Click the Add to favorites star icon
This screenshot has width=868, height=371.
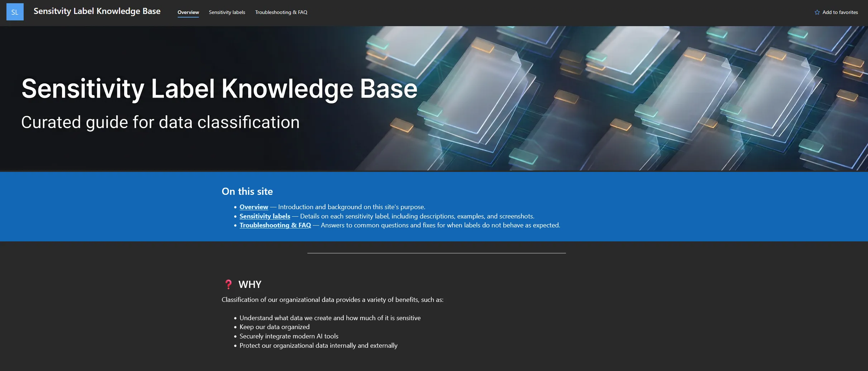817,12
